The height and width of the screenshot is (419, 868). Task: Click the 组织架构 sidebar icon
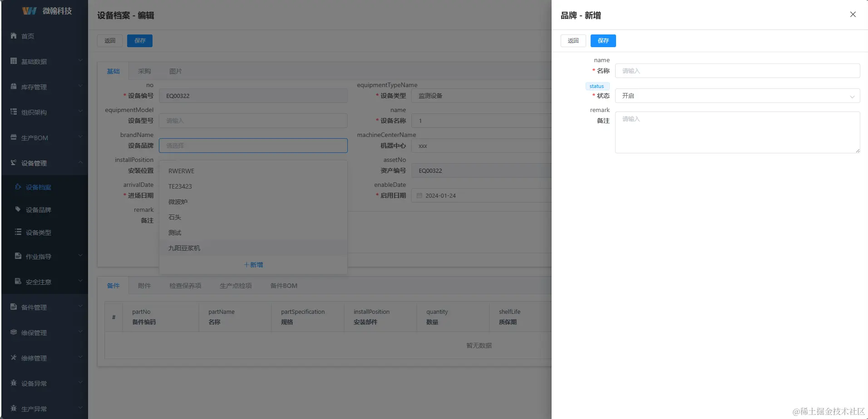[14, 112]
